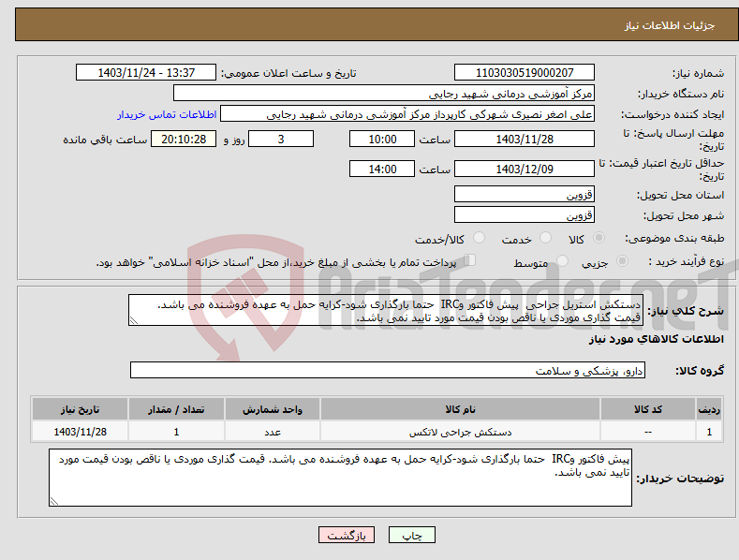
Task: Click the توضیحات خریدار notes textarea
Action: [x=340, y=478]
